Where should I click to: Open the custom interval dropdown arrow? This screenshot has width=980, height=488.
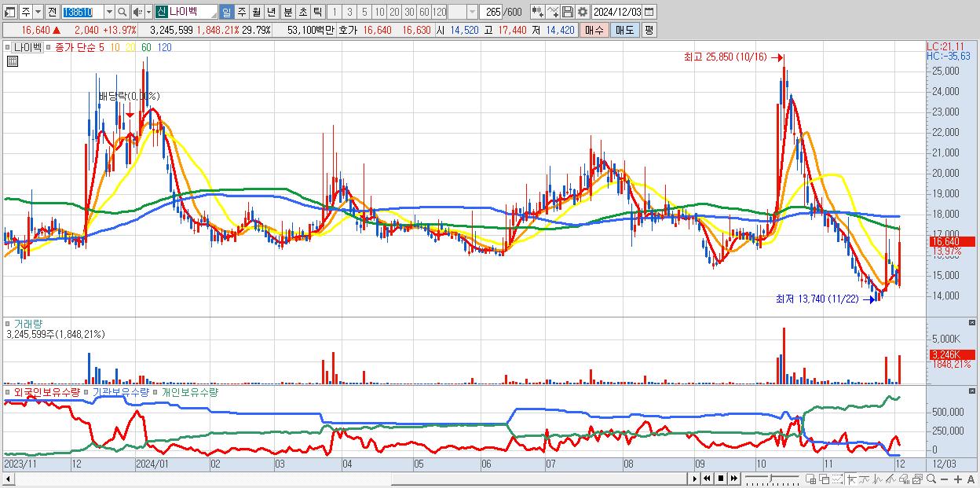click(x=472, y=12)
